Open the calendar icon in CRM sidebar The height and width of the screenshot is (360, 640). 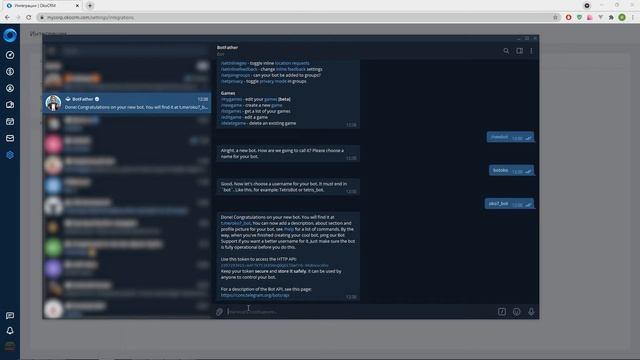pos(10,122)
